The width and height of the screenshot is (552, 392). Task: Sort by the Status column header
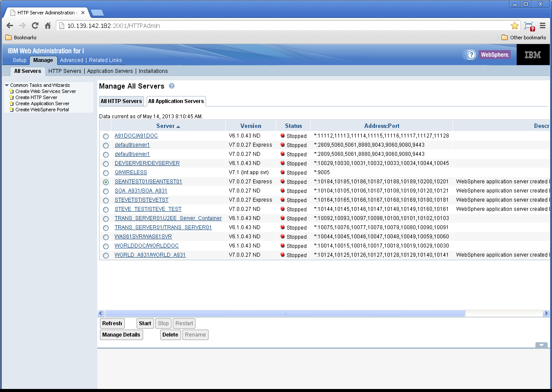(294, 126)
